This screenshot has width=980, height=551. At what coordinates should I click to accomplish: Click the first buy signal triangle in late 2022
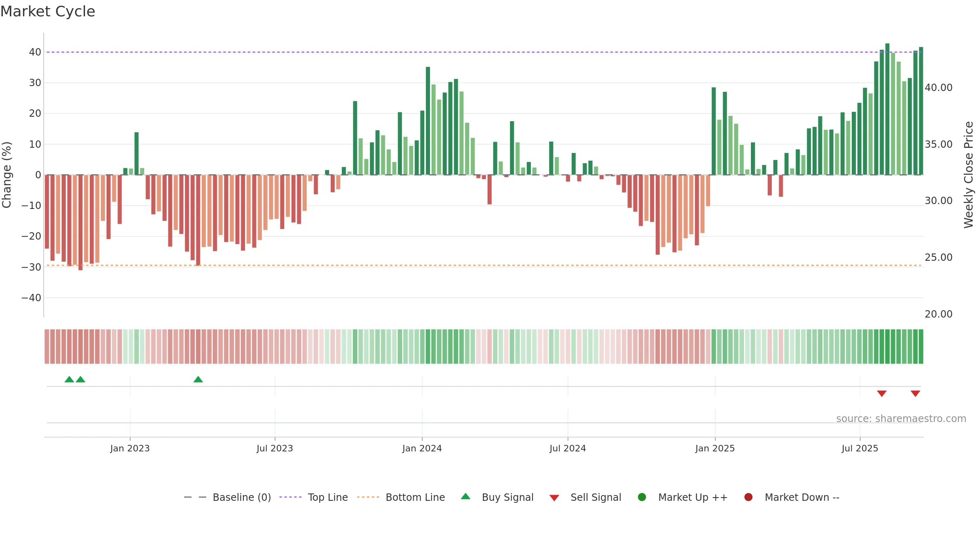69,379
